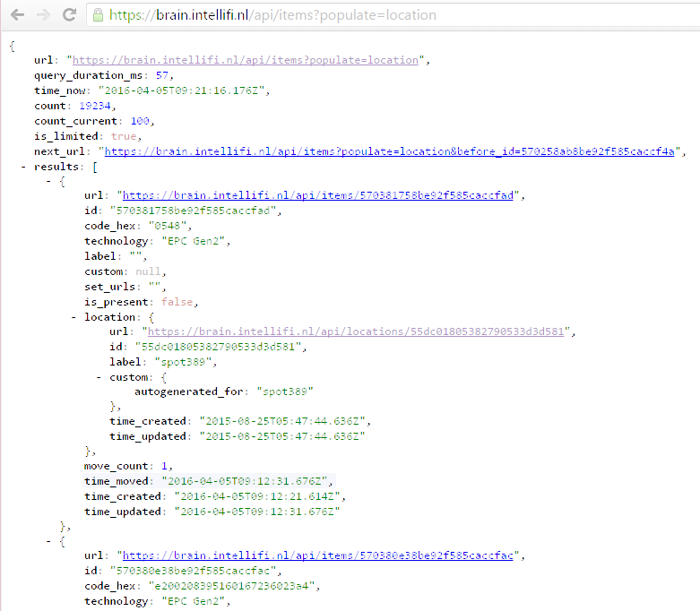Select the first item's set_urls key name

pos(110,287)
